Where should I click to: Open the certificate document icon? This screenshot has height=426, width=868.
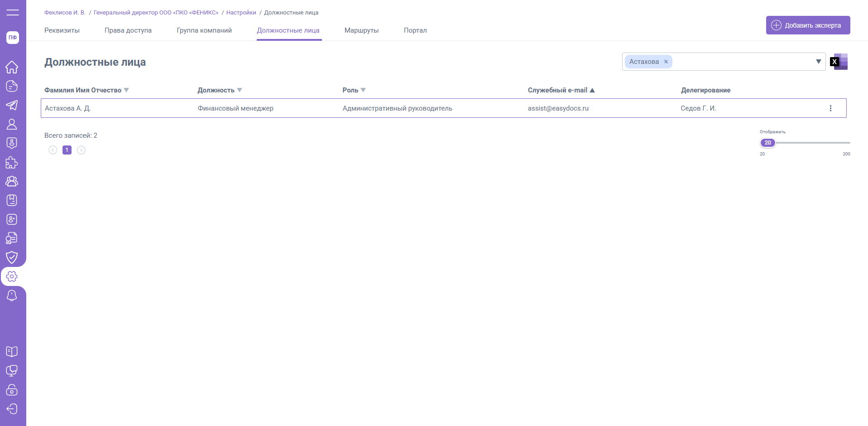[x=12, y=238]
